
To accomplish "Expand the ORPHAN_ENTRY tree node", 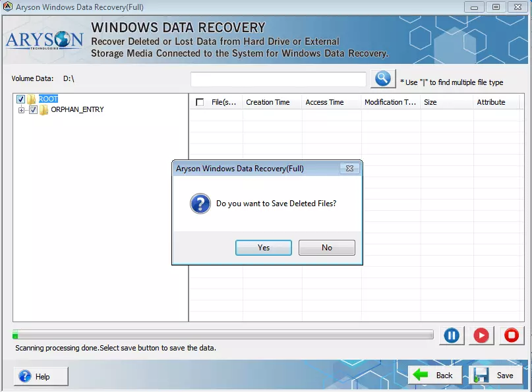I will pos(20,110).
